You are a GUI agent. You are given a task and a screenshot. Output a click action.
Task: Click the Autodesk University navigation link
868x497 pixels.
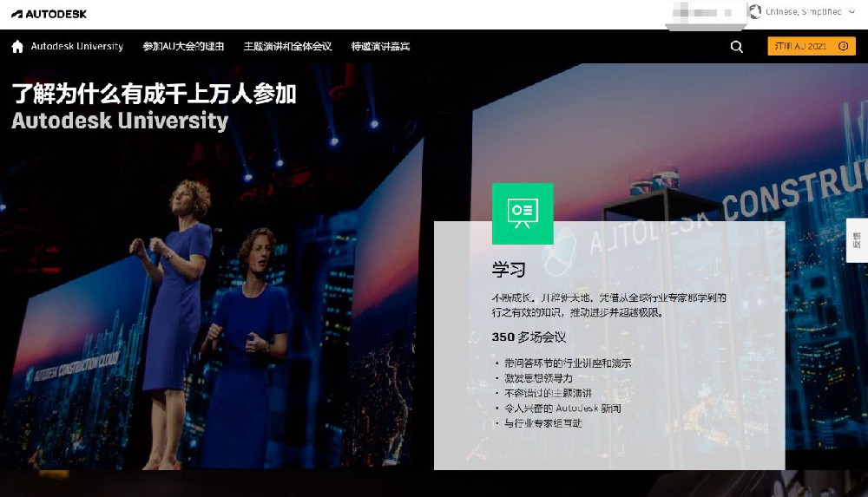click(x=77, y=47)
